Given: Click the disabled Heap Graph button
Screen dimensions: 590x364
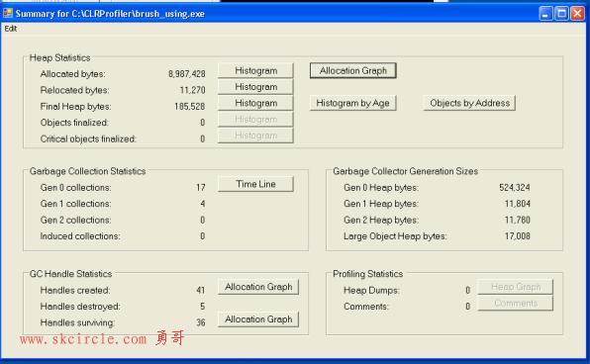Looking at the screenshot, I should point(516,287).
